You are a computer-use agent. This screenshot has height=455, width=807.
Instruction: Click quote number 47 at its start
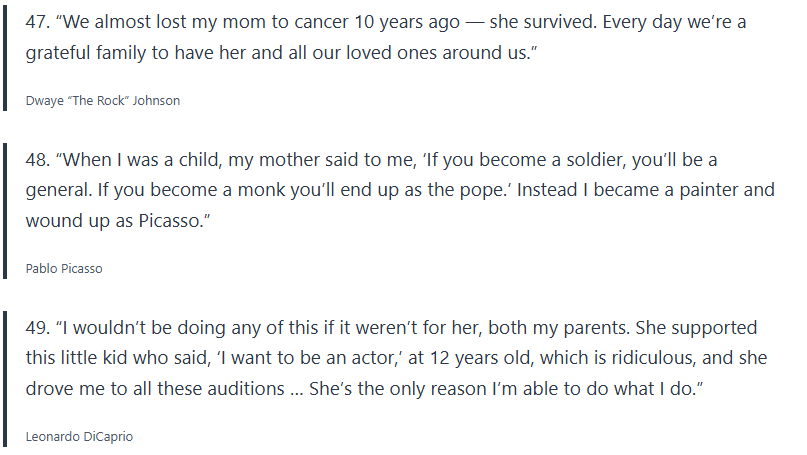point(36,22)
